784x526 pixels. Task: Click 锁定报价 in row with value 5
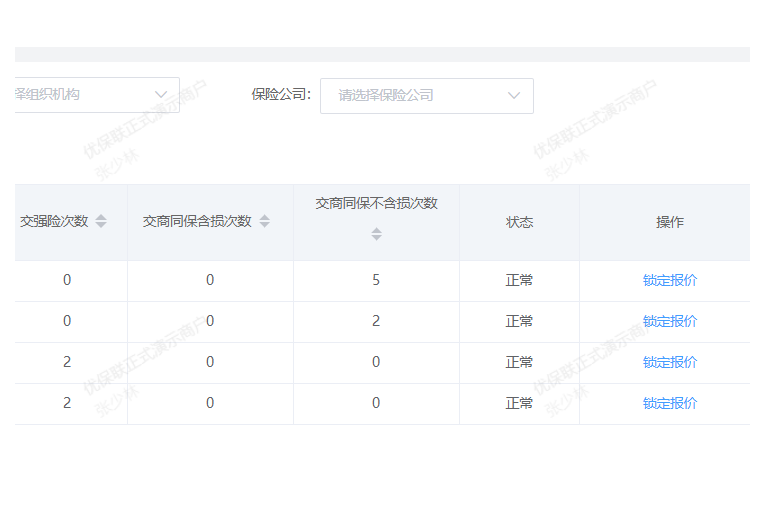[670, 280]
